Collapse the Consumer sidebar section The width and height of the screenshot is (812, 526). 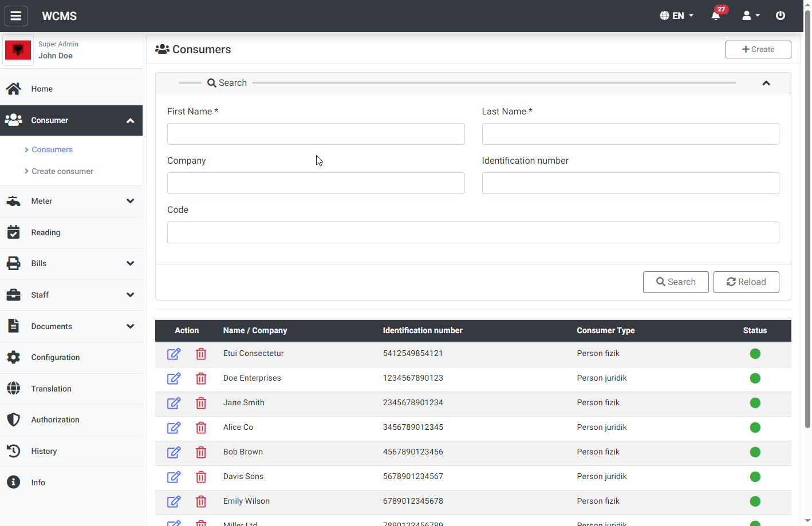[71, 120]
